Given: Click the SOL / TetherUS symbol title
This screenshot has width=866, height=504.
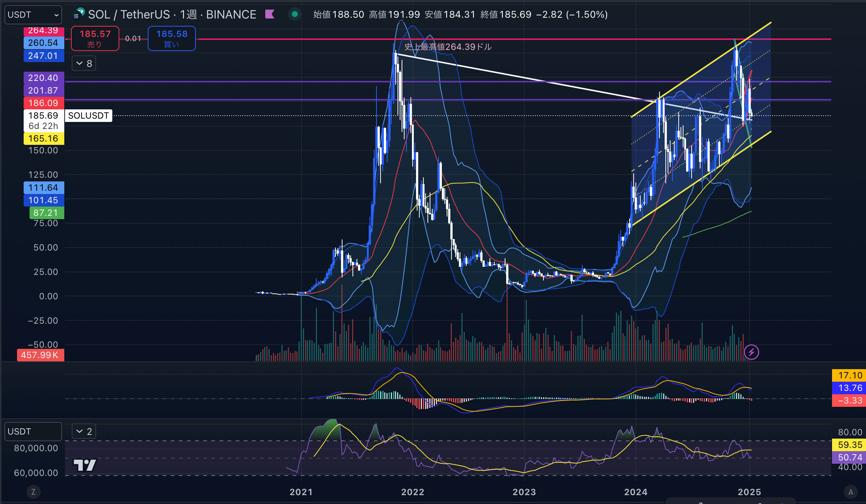Looking at the screenshot, I should 129,14.
